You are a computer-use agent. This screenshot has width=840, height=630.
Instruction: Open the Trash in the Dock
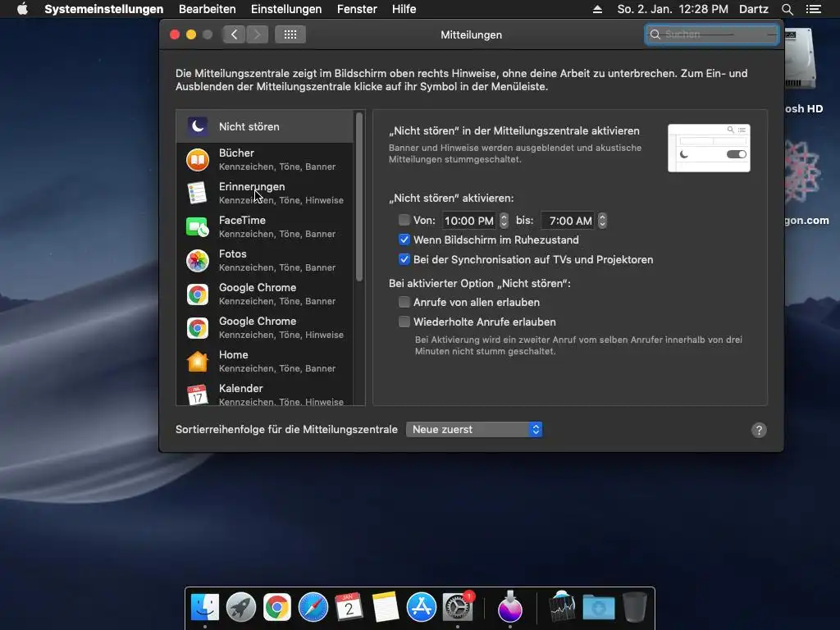coord(634,607)
